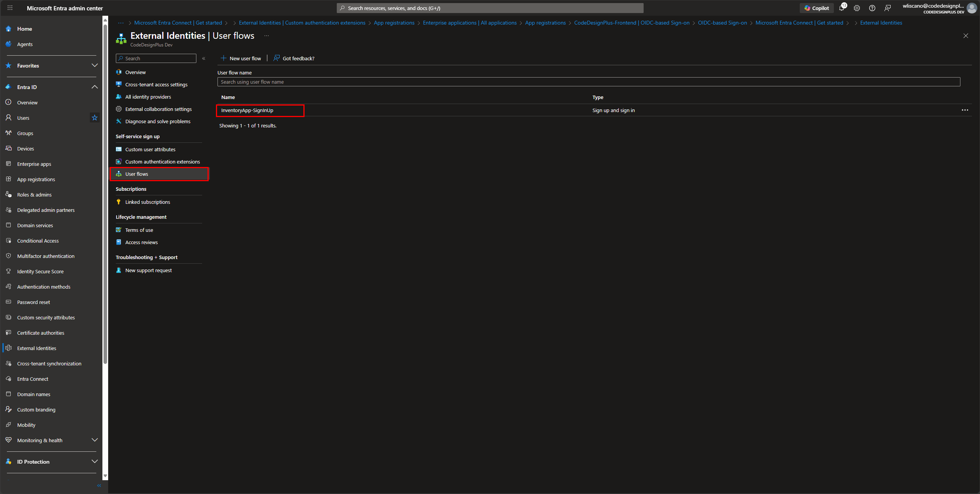Open the app launcher waffle icon

[10, 8]
